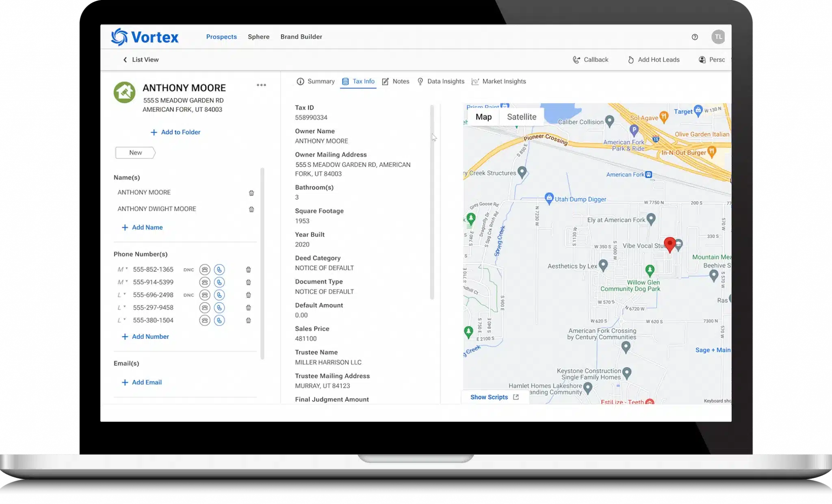
Task: Open the three-dot menu beside Anthony Moore
Action: coord(261,85)
